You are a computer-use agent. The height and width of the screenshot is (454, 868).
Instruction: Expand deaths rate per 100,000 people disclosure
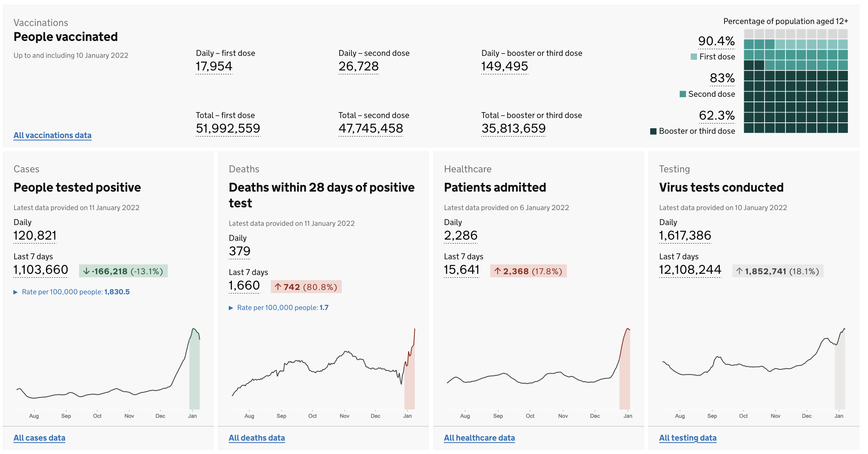point(231,308)
